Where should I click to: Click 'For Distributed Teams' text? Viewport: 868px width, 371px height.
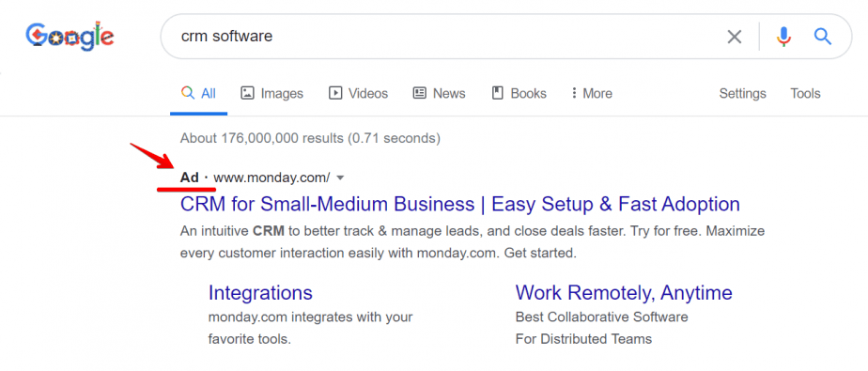[x=583, y=339]
